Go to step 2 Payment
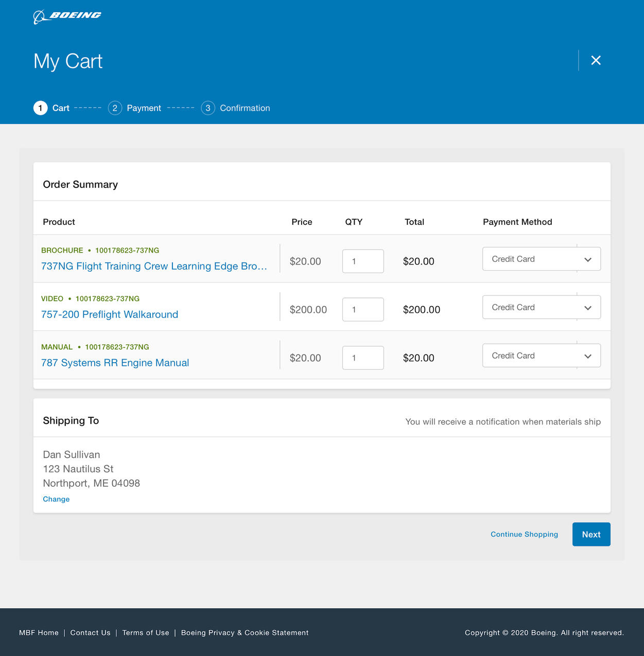 click(x=135, y=108)
